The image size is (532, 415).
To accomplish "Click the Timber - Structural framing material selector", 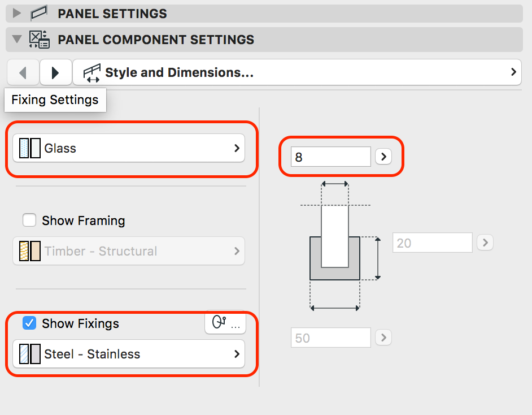I will coord(129,251).
